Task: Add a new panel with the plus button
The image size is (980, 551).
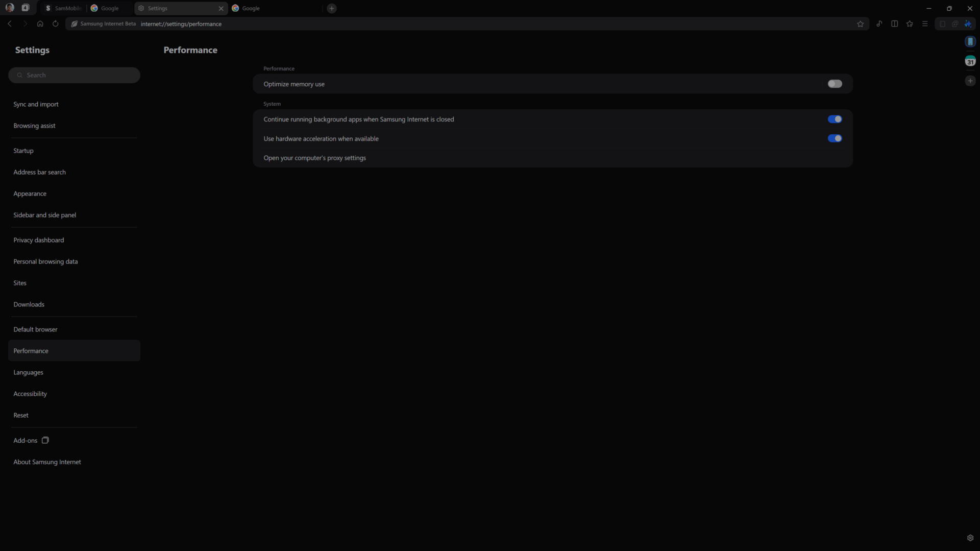Action: click(x=970, y=81)
